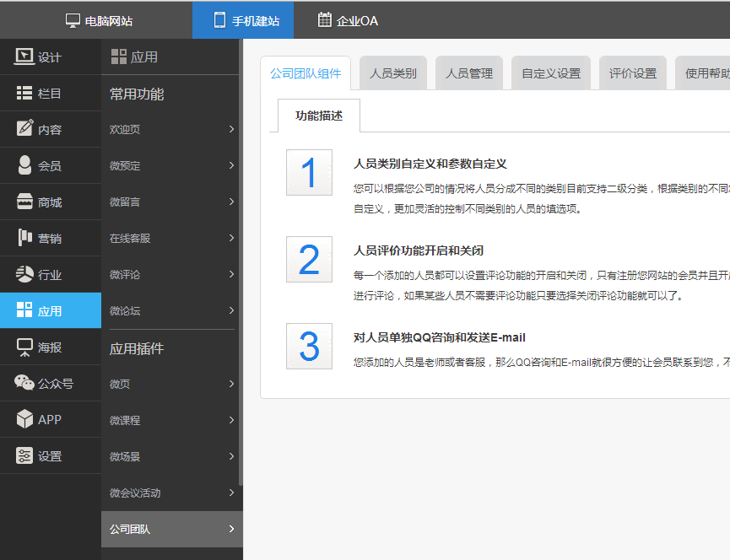Click the number 2 feature thumbnail
Screen dimensions: 730x560
[309, 259]
